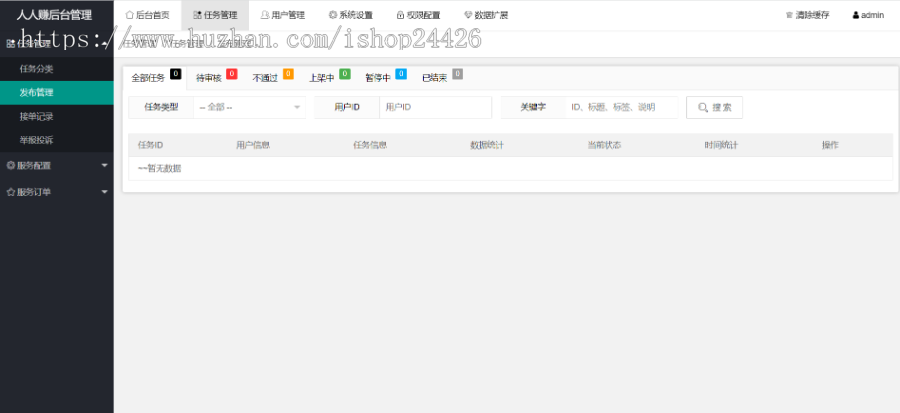Open 系统设置 with the gear icon
This screenshot has height=413, width=900.
(351, 15)
